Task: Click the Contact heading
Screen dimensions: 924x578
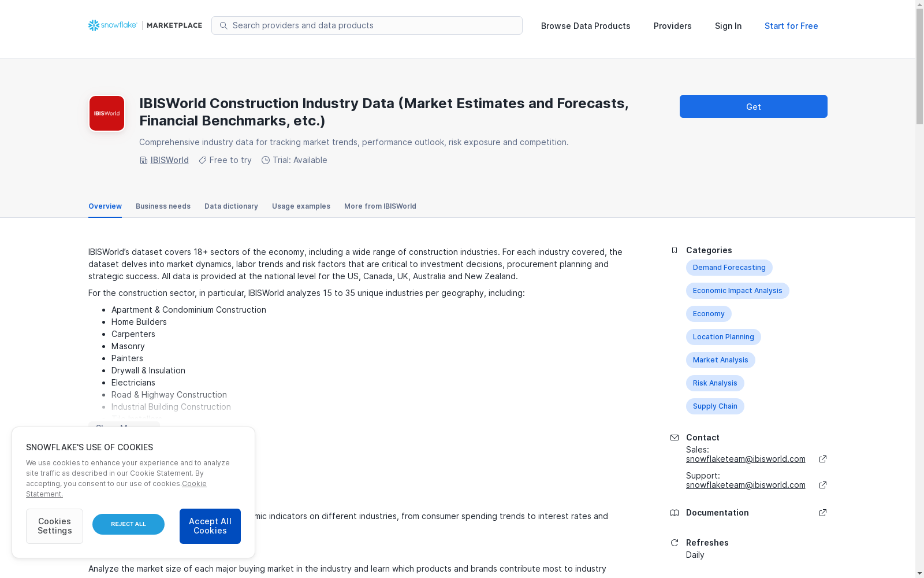Action: (x=703, y=438)
